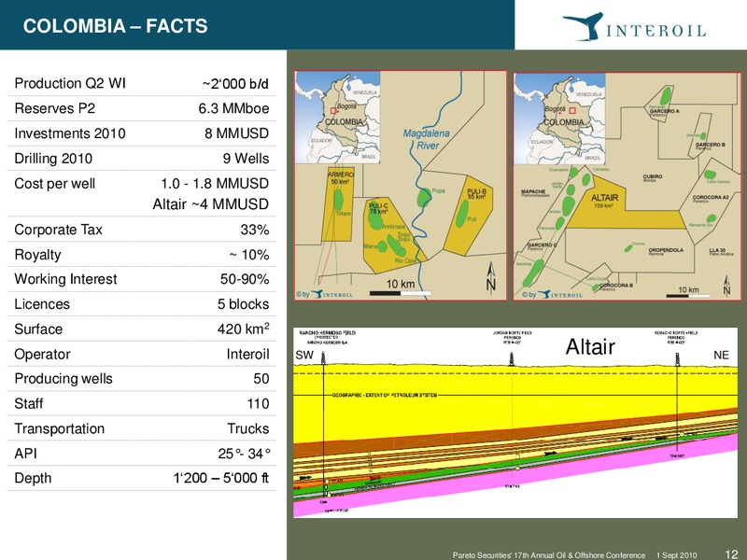Click the middle well derrick on cross-section
This screenshot has height=560, width=747.
click(512, 358)
